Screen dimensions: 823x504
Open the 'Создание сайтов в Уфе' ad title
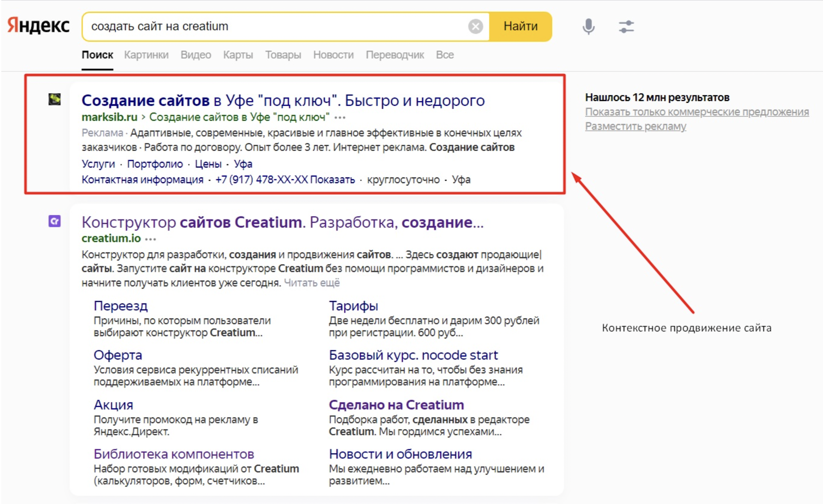(x=283, y=100)
